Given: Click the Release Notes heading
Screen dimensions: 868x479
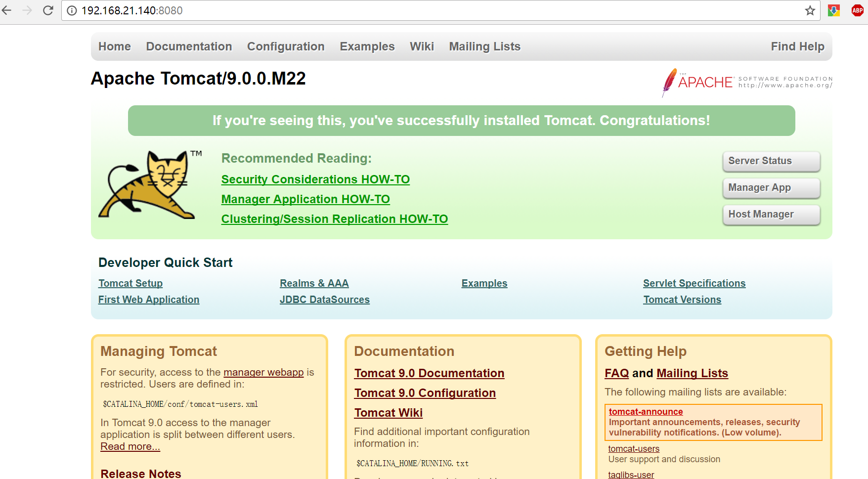Looking at the screenshot, I should (141, 474).
